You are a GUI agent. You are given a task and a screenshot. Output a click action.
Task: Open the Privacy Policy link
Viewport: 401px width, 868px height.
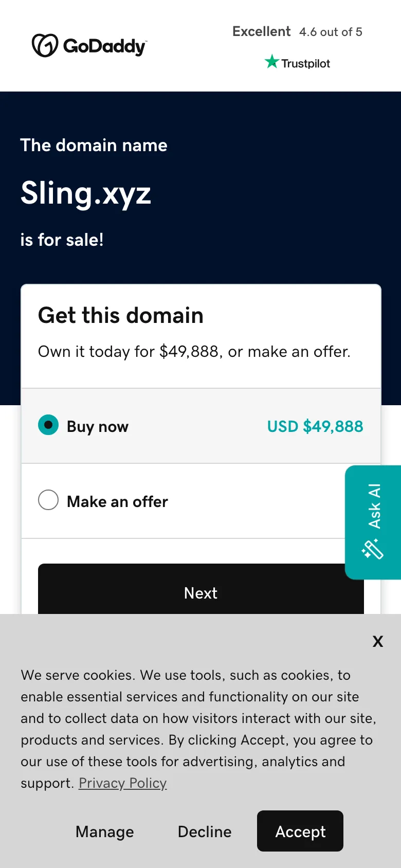122,783
